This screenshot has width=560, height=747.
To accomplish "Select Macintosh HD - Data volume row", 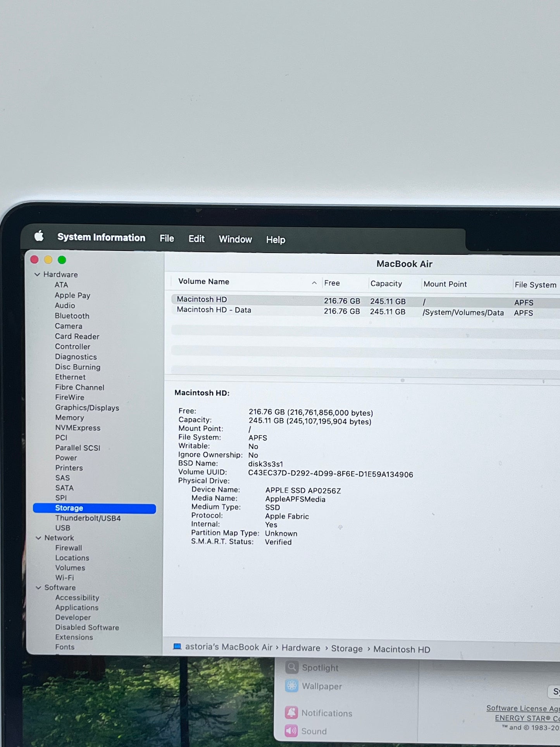I will [x=365, y=311].
